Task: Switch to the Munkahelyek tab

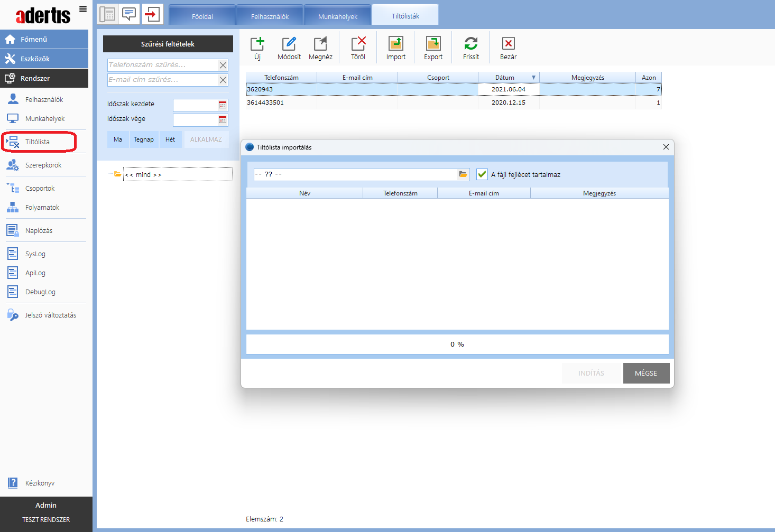Action: point(337,16)
